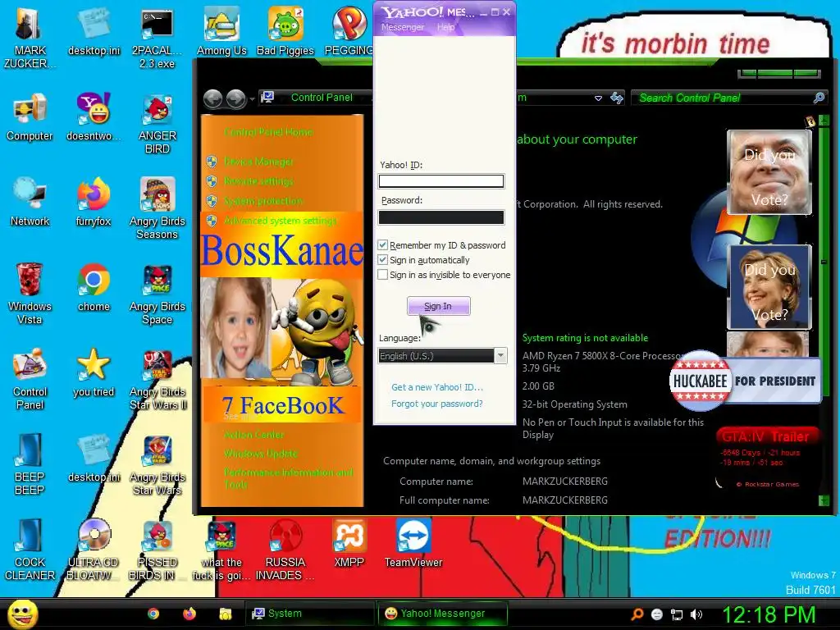840x630 pixels.
Task: Open Angry Birds Star Wars II shortcut
Action: click(x=157, y=379)
